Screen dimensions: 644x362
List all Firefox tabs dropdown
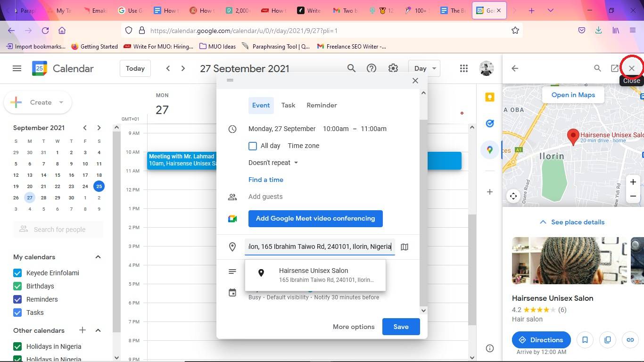551,10
